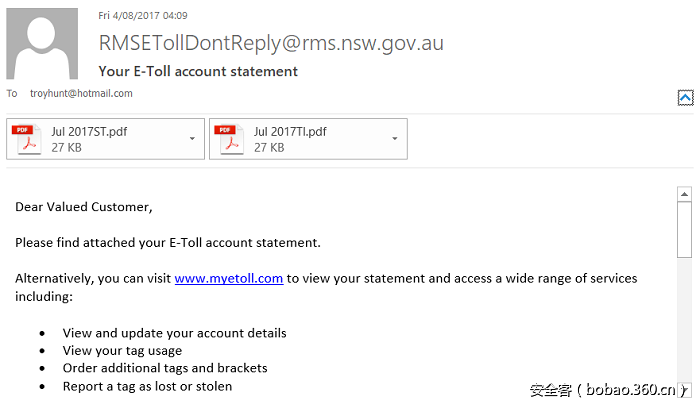The width and height of the screenshot is (700, 408).
Task: Click the sender's profile avatar picture
Action: (x=43, y=44)
